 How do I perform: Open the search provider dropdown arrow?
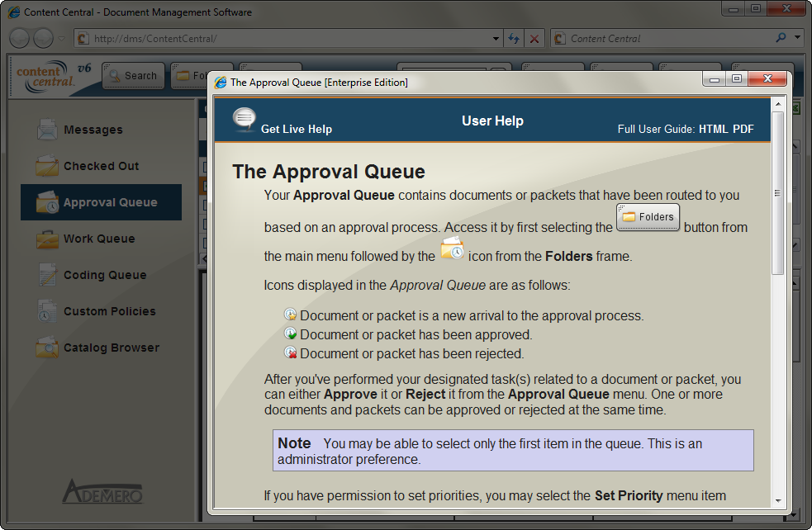coord(797,37)
